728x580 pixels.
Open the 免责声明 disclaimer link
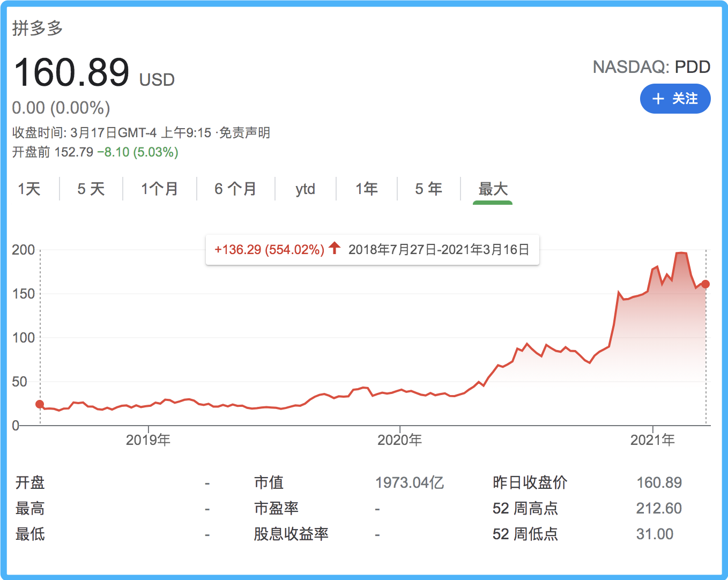pos(244,132)
